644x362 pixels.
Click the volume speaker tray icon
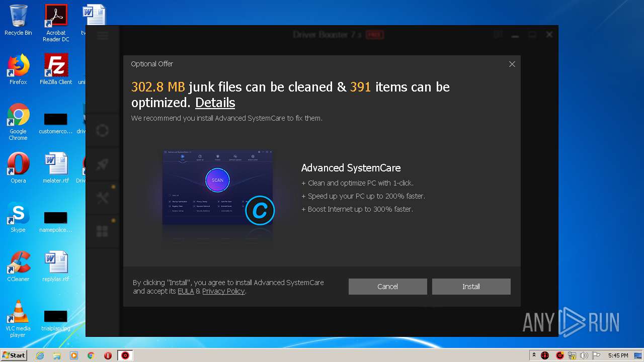(x=584, y=355)
